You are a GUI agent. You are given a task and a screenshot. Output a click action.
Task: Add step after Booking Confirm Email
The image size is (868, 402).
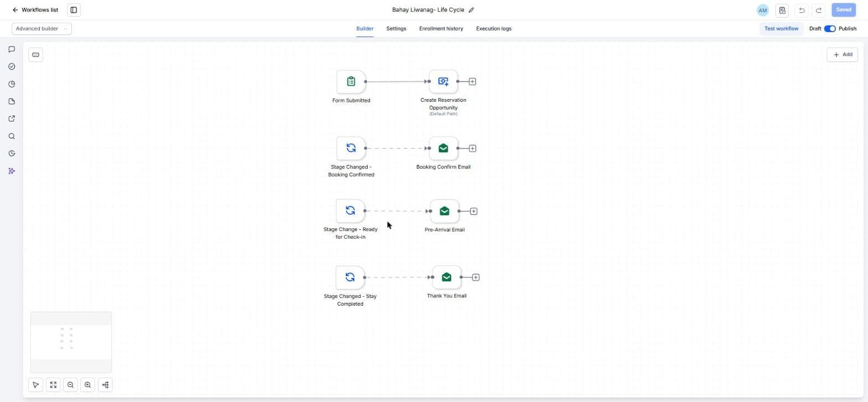click(472, 148)
